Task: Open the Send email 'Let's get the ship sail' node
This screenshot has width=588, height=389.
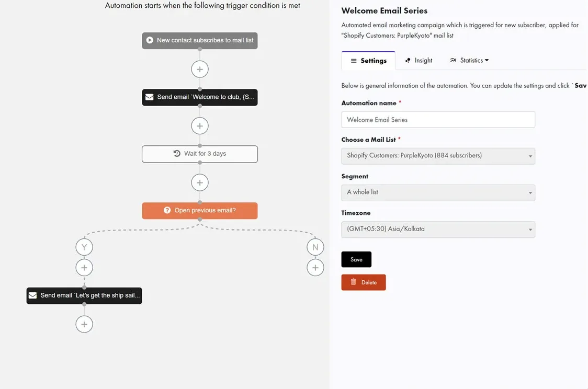Action: [x=84, y=296]
